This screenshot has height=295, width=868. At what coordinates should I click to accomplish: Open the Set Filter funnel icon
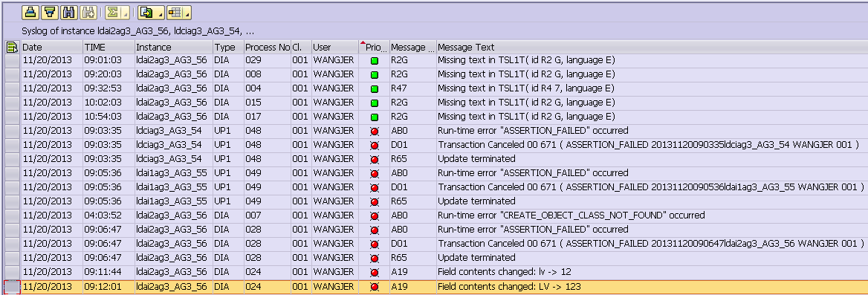pos(49,12)
